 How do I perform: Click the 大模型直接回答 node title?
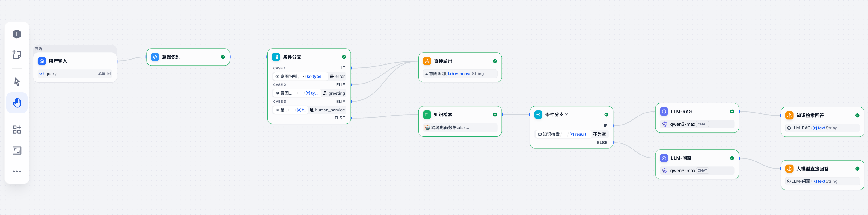click(813, 169)
